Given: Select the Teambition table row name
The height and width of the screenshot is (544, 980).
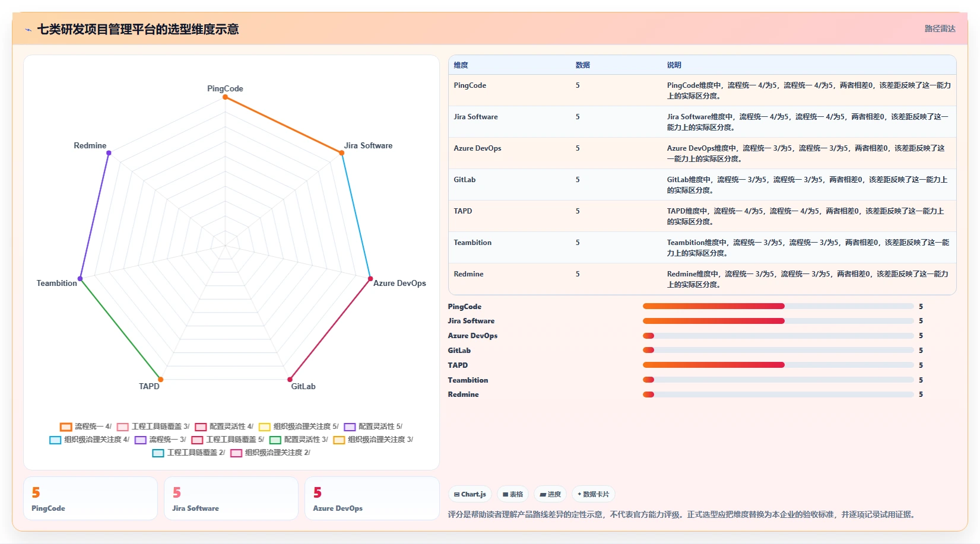Looking at the screenshot, I should [x=472, y=243].
